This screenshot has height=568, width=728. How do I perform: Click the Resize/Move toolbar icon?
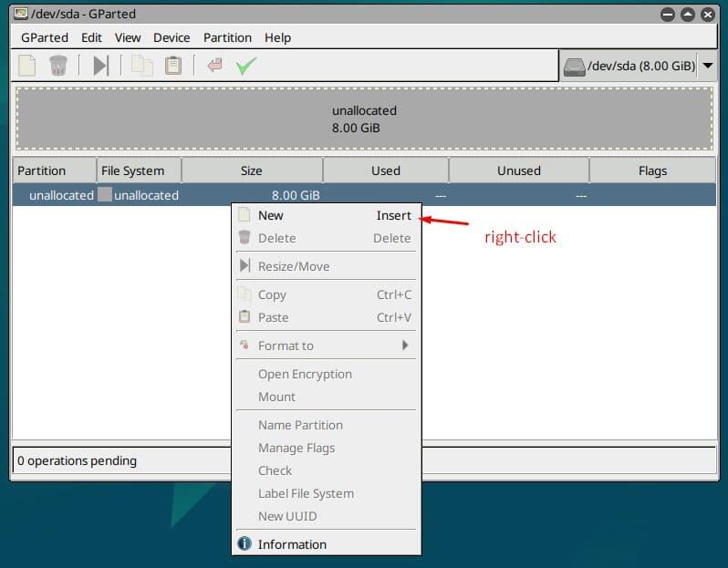point(100,66)
